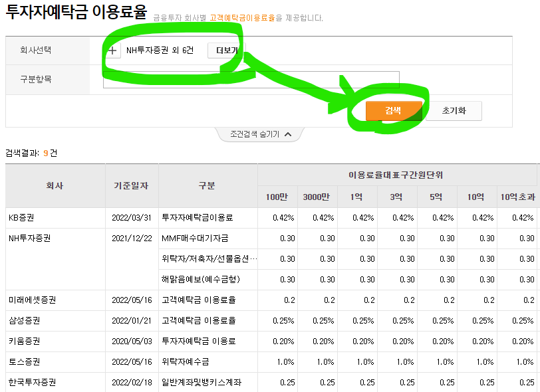
Task: Click 미래에셋증권 100만 value 0.2
Action: (x=290, y=300)
